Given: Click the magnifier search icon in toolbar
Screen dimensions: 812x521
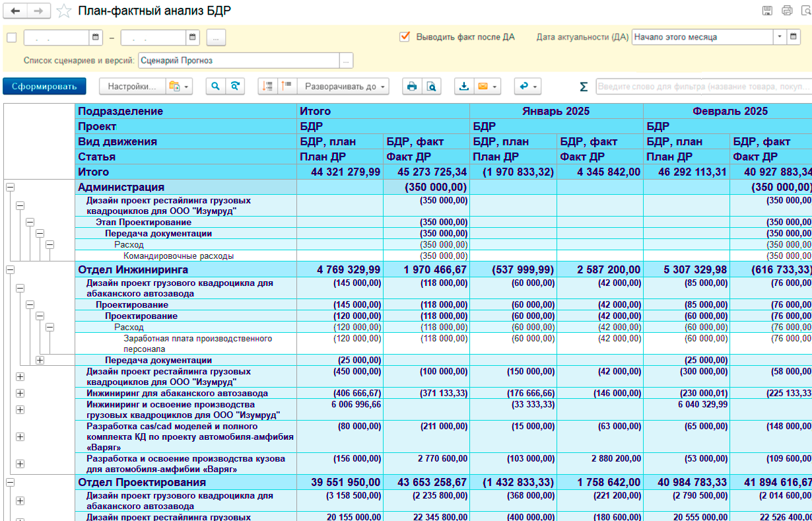Looking at the screenshot, I should (215, 87).
